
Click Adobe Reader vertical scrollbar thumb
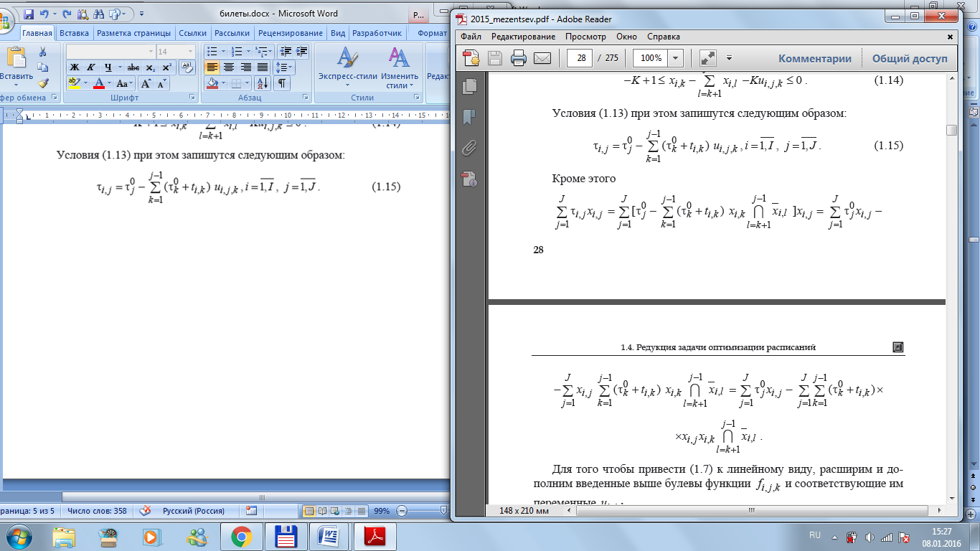click(951, 130)
